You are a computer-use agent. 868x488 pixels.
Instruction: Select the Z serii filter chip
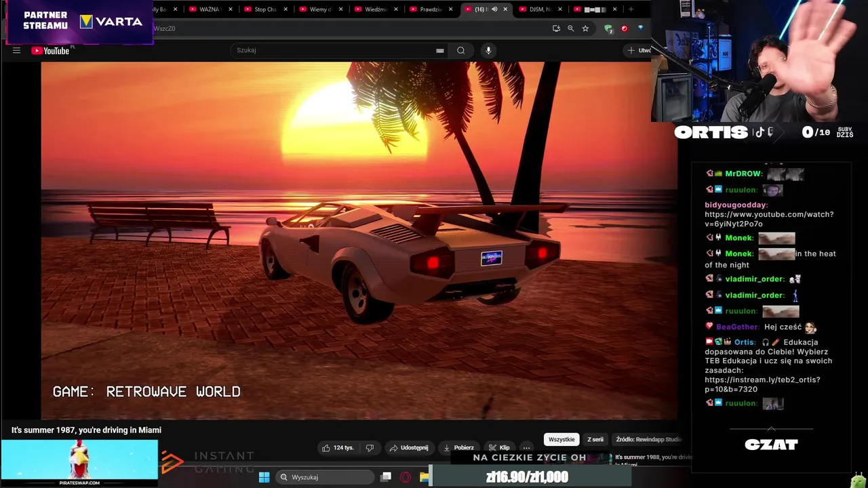(595, 439)
